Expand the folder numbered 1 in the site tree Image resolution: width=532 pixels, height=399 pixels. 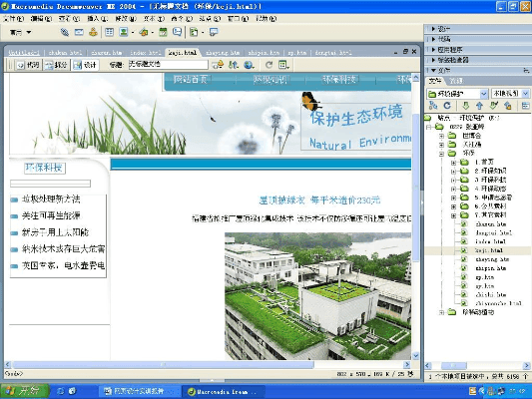pyautogui.click(x=453, y=163)
